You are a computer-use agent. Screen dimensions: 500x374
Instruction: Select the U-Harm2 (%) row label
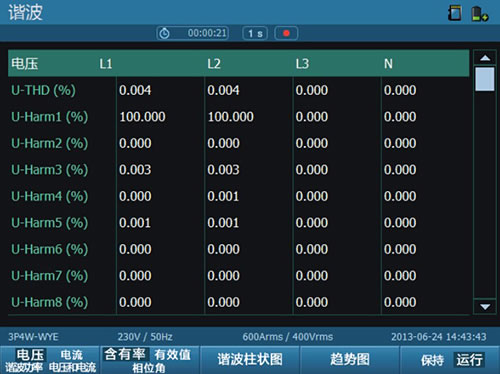(50, 143)
